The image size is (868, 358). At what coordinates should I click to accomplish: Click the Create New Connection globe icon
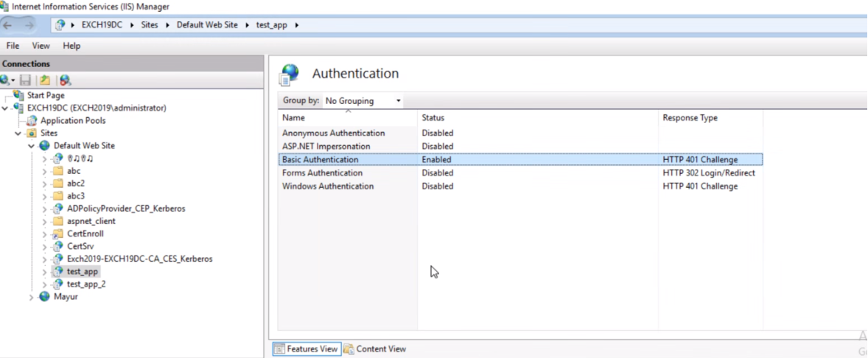pos(7,80)
